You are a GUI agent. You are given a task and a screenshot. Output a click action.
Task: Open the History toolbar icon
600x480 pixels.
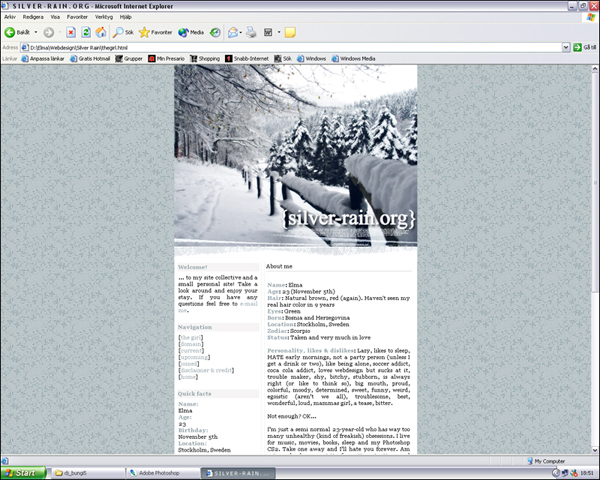coord(215,33)
